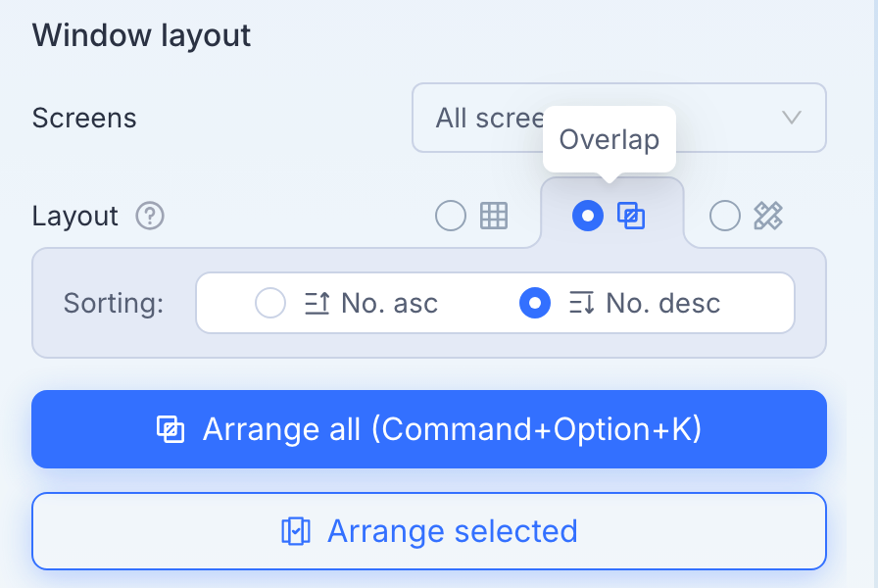The width and height of the screenshot is (878, 588).
Task: Click the Layout help question mark icon
Action: [150, 216]
